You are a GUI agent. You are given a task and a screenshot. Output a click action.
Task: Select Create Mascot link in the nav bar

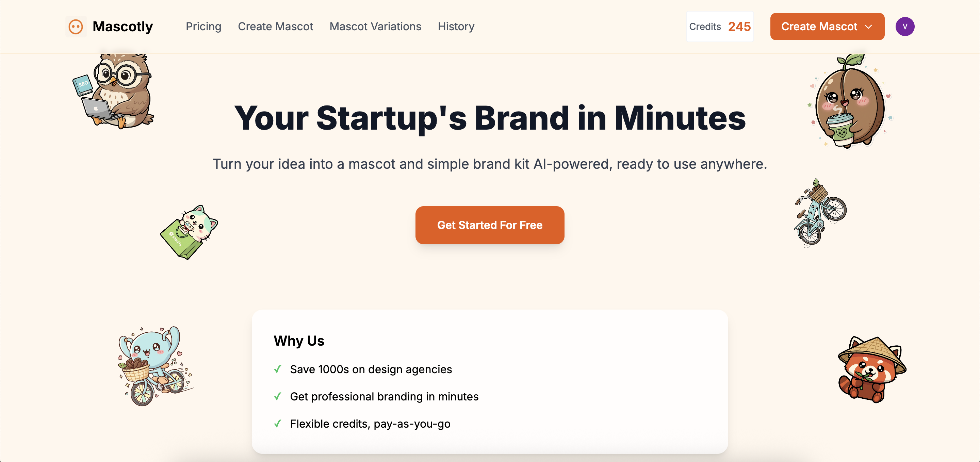(275, 27)
